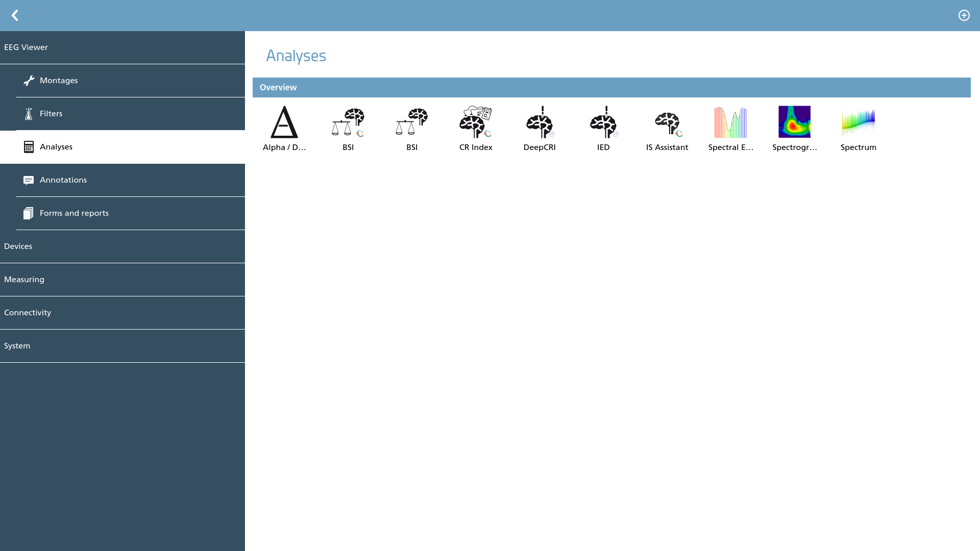Open the Alpha / Delta analysis icon
This screenshot has width=980, height=551.
click(x=284, y=122)
